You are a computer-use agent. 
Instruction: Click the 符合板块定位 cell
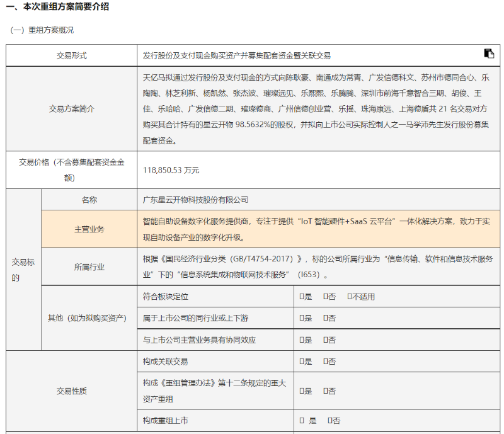coord(215,297)
